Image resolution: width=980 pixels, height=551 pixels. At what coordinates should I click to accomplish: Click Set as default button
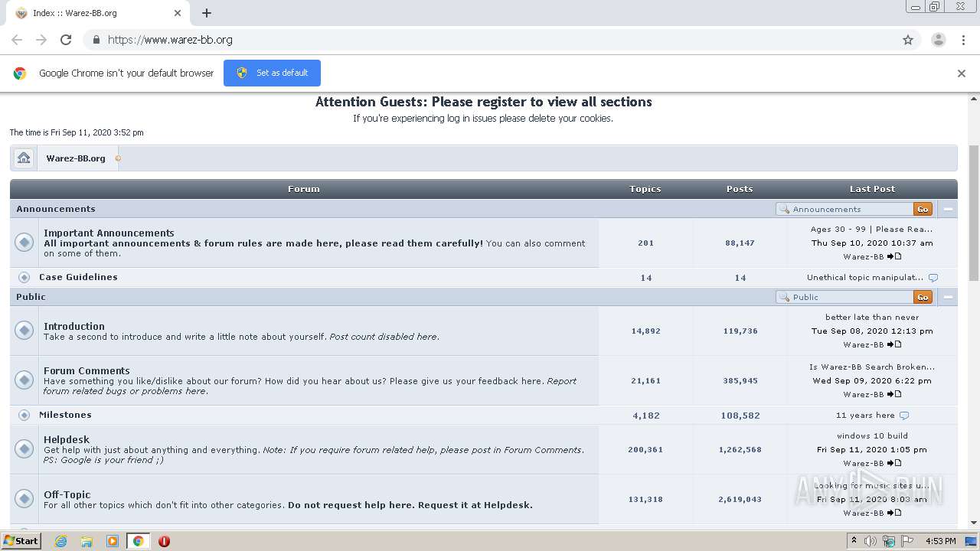tap(272, 73)
